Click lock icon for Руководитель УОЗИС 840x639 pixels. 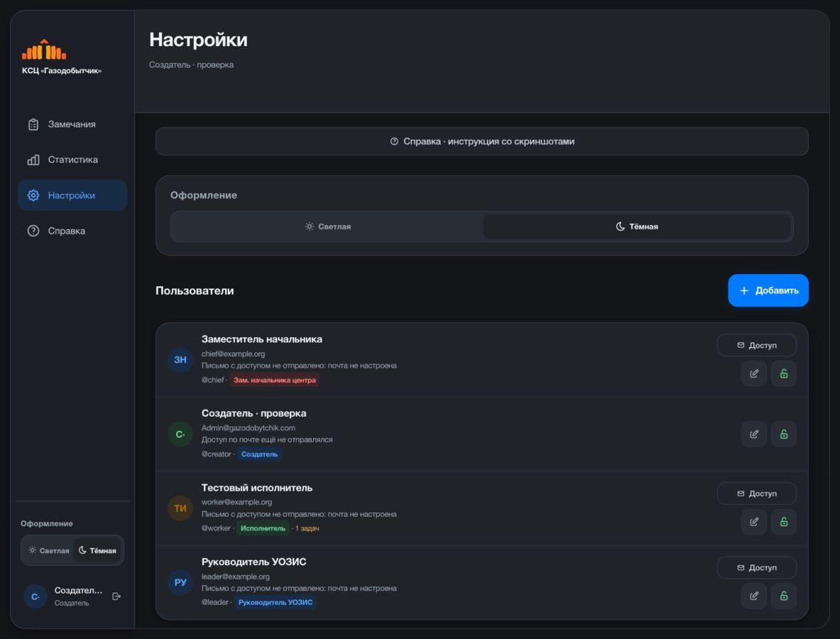coord(784,596)
